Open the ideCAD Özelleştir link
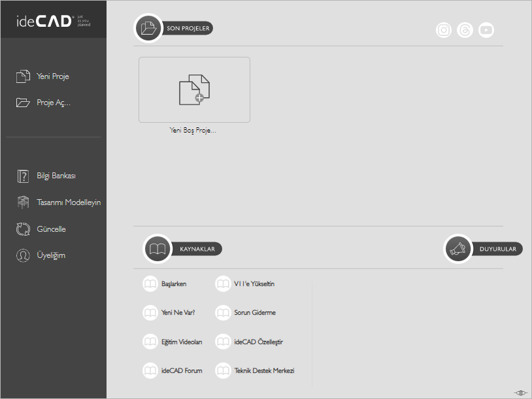 pyautogui.click(x=259, y=342)
